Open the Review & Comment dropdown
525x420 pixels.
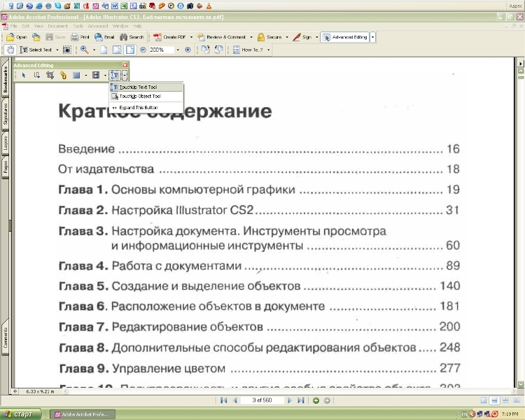click(x=250, y=36)
